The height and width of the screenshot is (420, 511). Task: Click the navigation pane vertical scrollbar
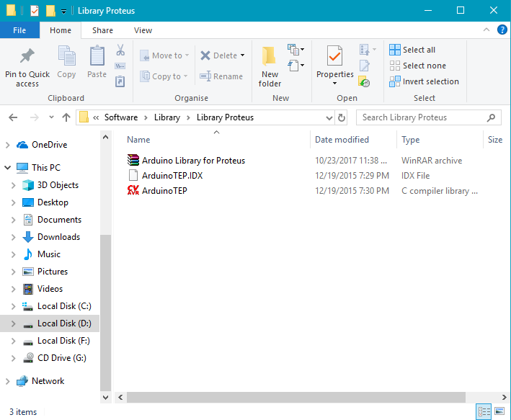(105, 312)
